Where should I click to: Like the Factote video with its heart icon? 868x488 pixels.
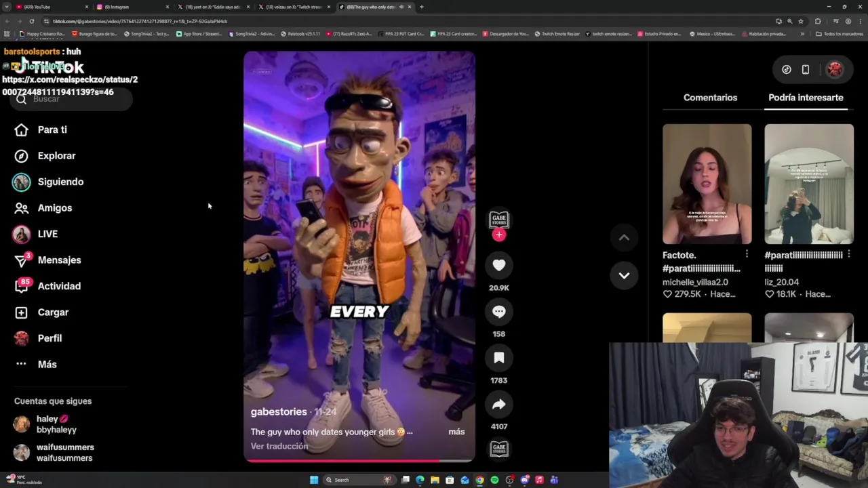pos(667,294)
